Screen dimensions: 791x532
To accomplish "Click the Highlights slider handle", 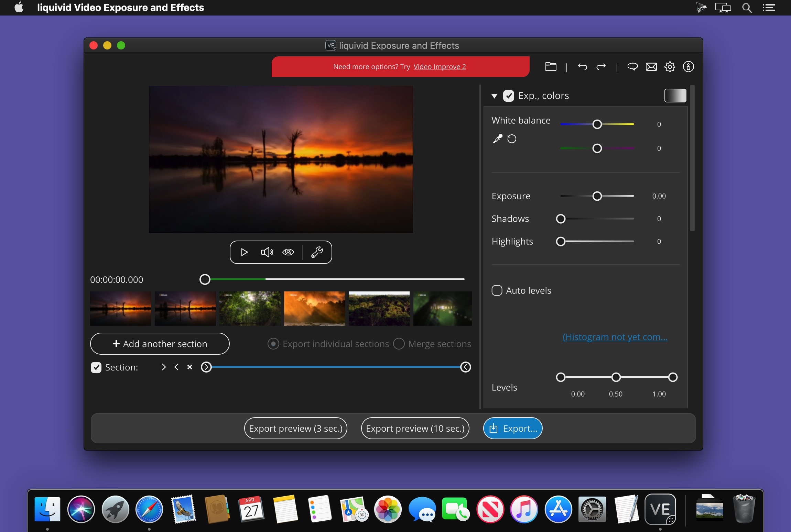I will point(561,241).
